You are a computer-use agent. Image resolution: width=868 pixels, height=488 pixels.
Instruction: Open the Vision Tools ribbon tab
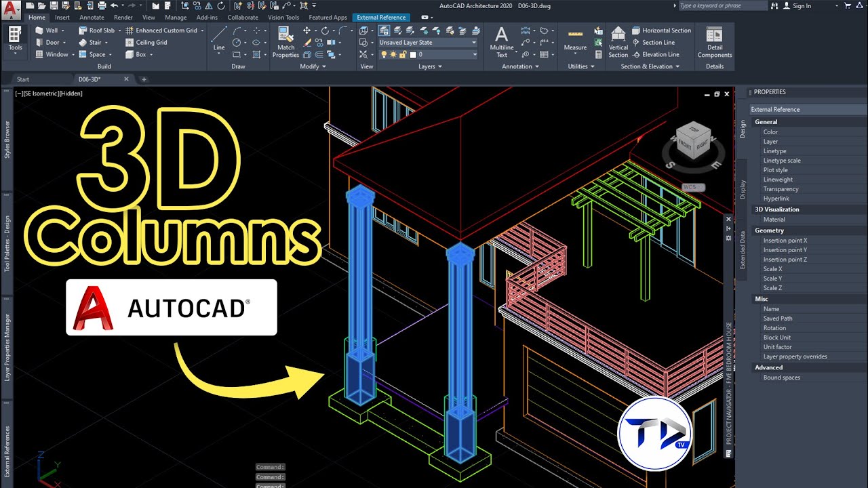(283, 18)
